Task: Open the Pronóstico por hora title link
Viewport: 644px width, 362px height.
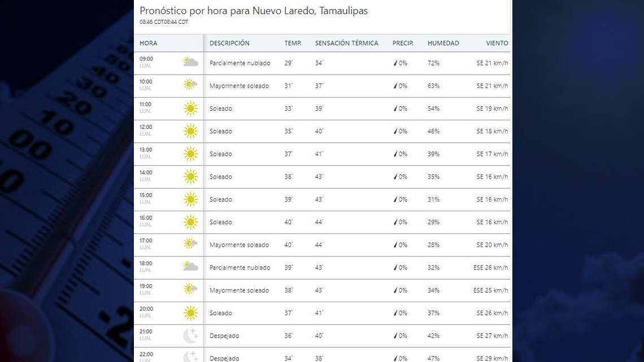Action: tap(253, 10)
